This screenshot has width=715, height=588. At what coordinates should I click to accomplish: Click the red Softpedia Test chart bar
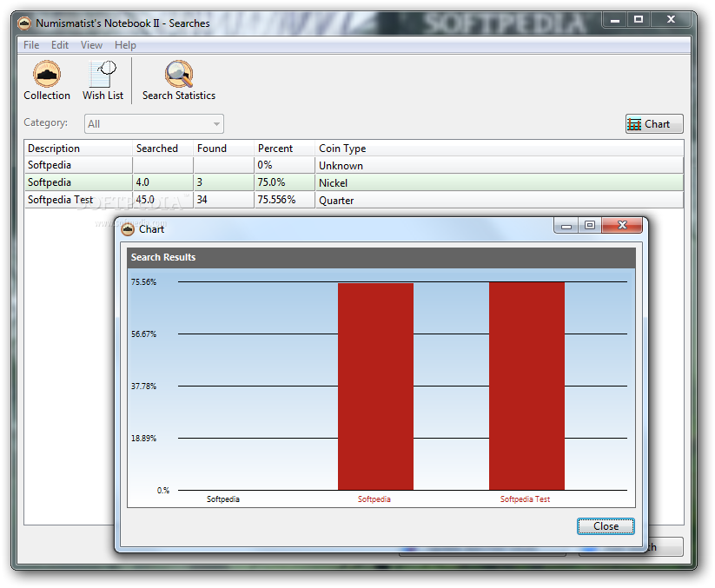coord(526,386)
